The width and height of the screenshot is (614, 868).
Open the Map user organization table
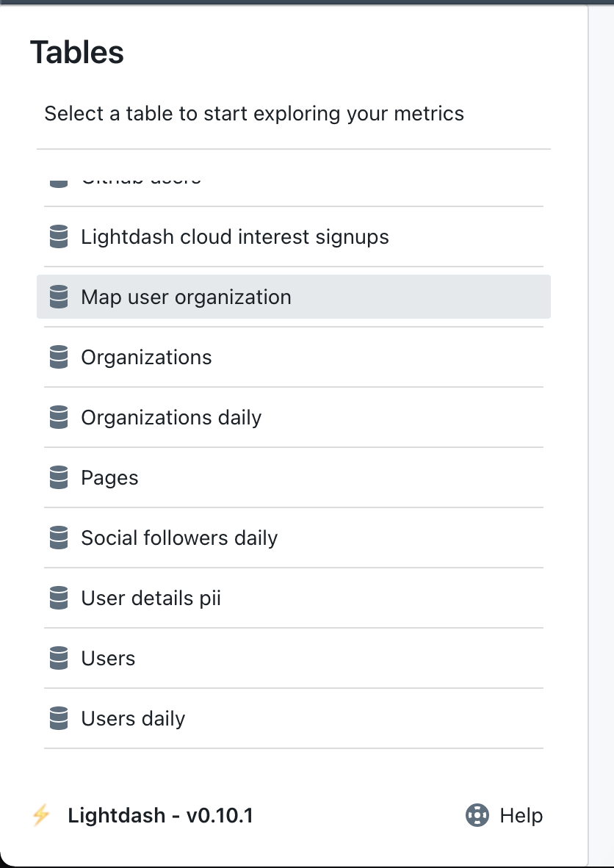(x=186, y=297)
